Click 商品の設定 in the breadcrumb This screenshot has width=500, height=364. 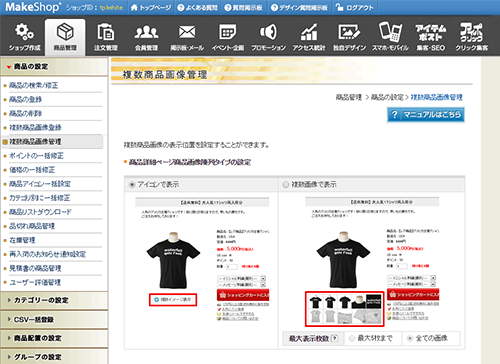click(387, 97)
